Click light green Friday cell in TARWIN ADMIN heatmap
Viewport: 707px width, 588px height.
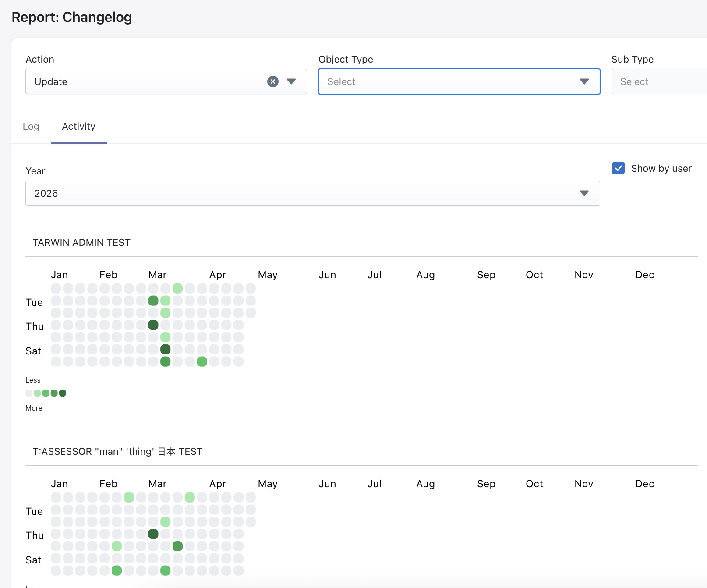[165, 337]
